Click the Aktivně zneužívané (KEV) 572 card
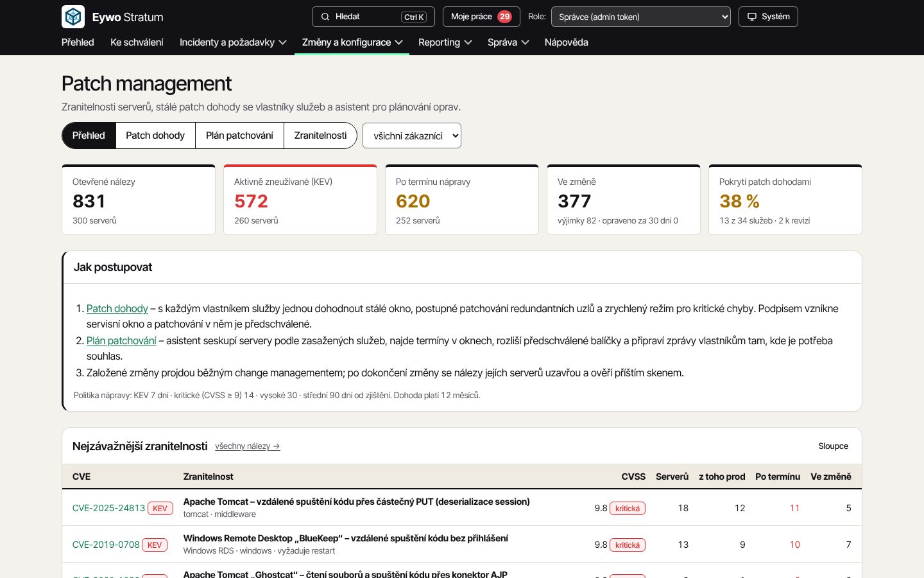This screenshot has width=924, height=578. point(300,200)
